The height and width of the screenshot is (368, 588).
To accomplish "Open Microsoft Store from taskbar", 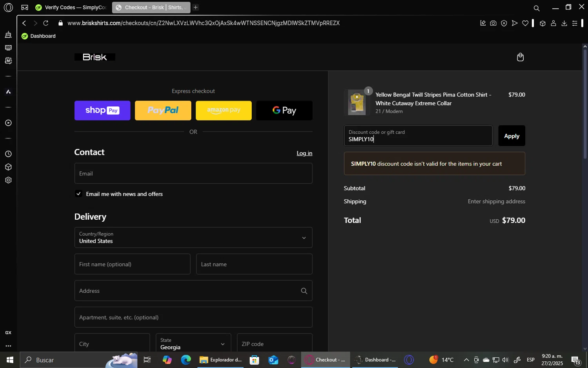I will click(x=254, y=360).
